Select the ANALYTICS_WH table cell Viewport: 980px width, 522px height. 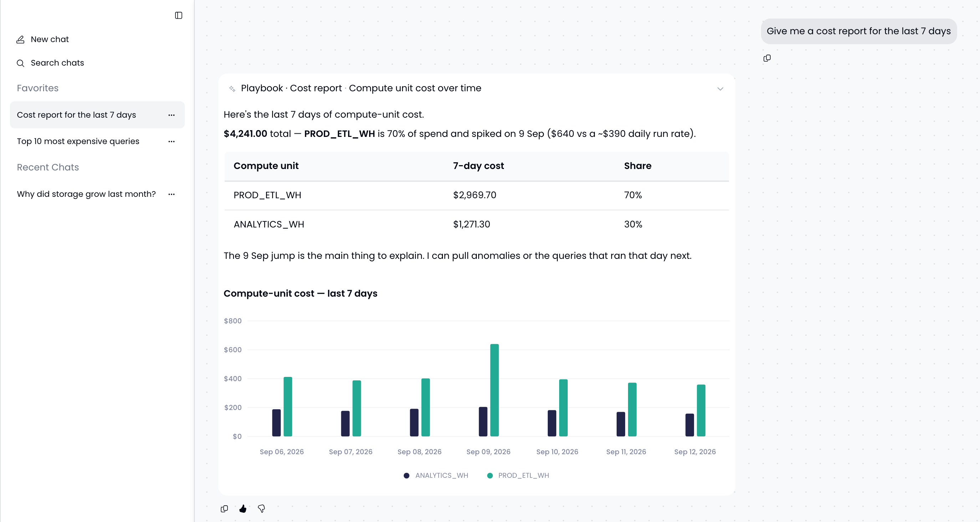point(269,225)
